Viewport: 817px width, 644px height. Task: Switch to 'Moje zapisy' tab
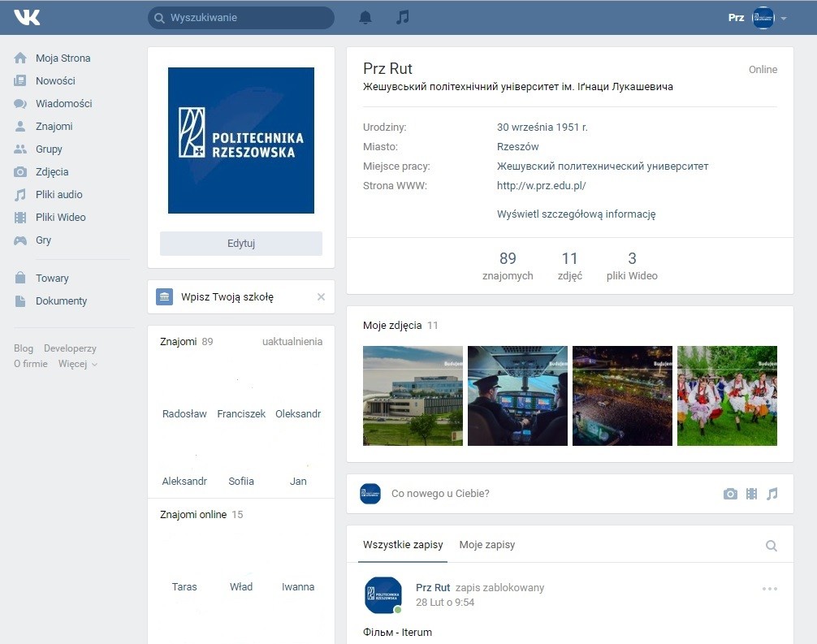(486, 545)
